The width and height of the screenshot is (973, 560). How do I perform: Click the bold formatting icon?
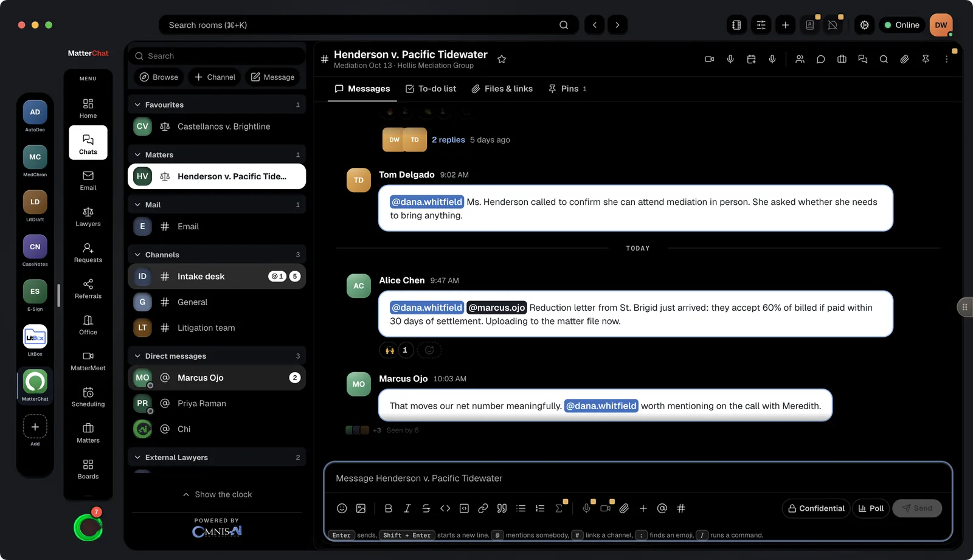[389, 508]
